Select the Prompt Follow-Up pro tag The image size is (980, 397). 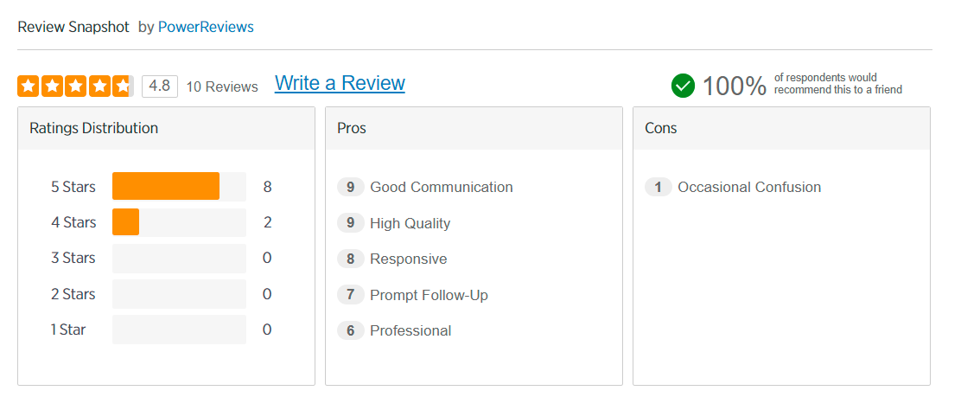click(429, 295)
